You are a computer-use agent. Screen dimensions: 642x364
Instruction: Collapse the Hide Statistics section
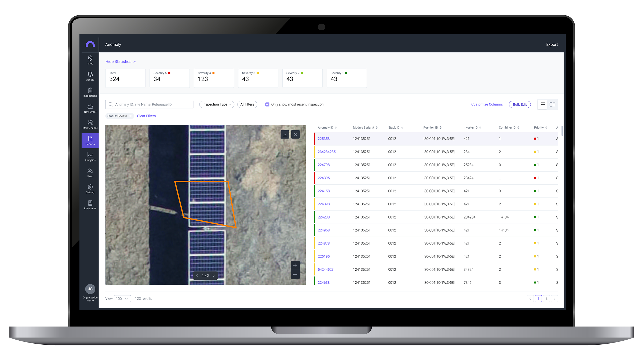tap(121, 61)
